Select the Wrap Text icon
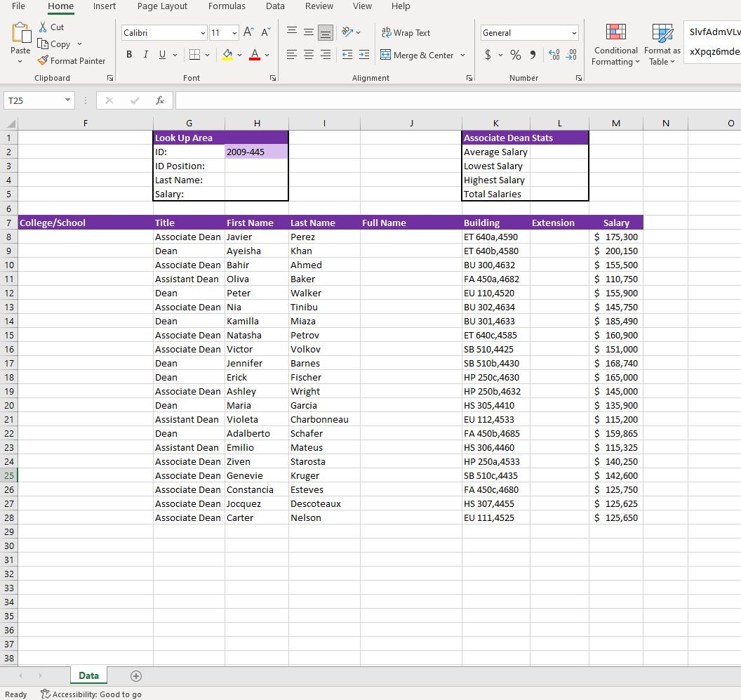 [x=406, y=32]
